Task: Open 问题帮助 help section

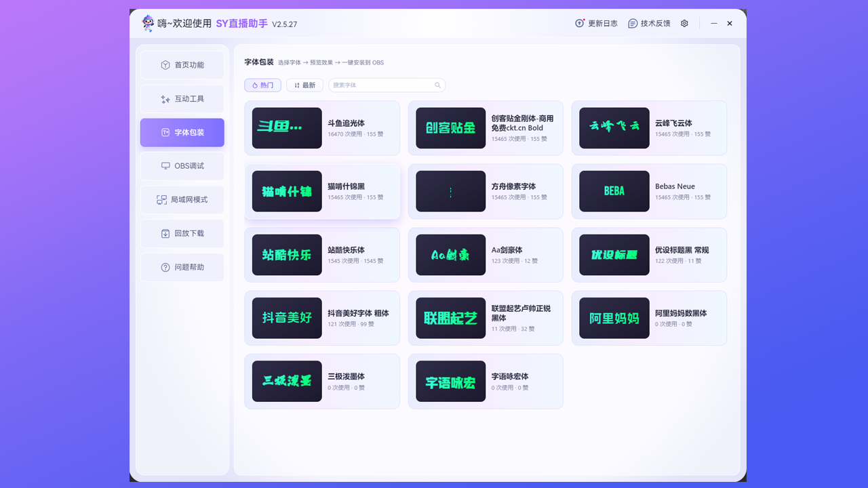Action: [182, 267]
